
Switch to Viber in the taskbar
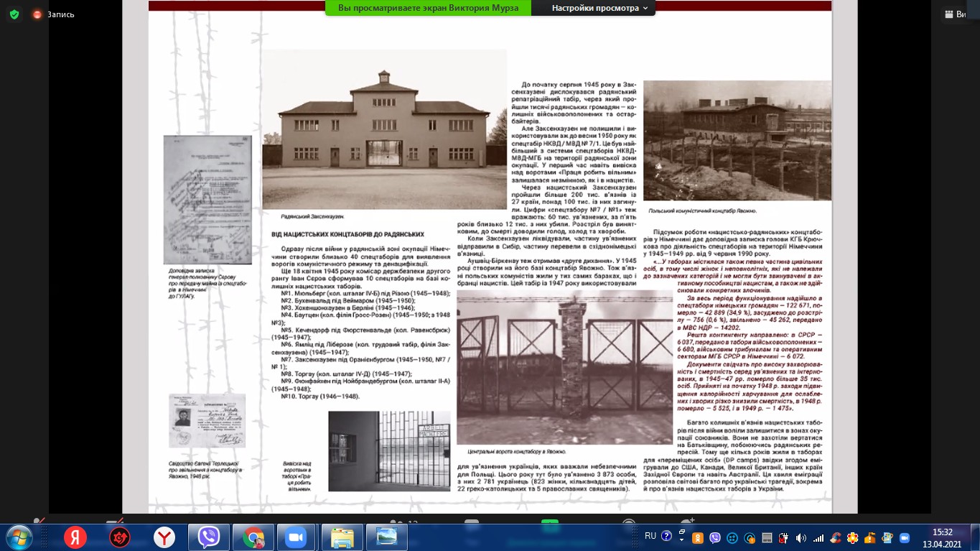(x=209, y=537)
